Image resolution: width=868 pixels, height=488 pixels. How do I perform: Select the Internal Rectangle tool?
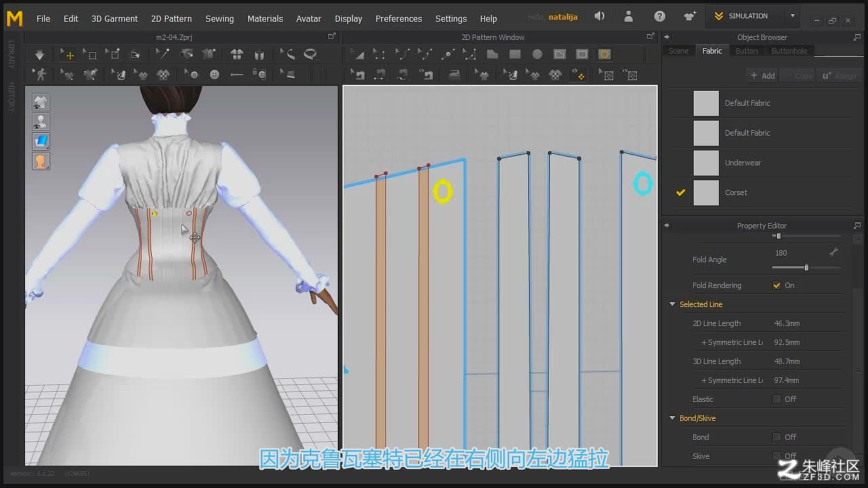click(x=582, y=54)
